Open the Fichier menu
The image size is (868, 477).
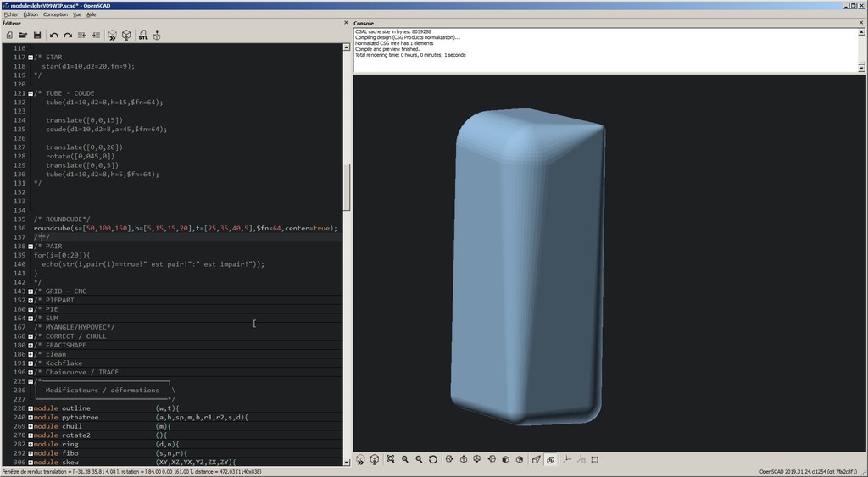(x=10, y=14)
